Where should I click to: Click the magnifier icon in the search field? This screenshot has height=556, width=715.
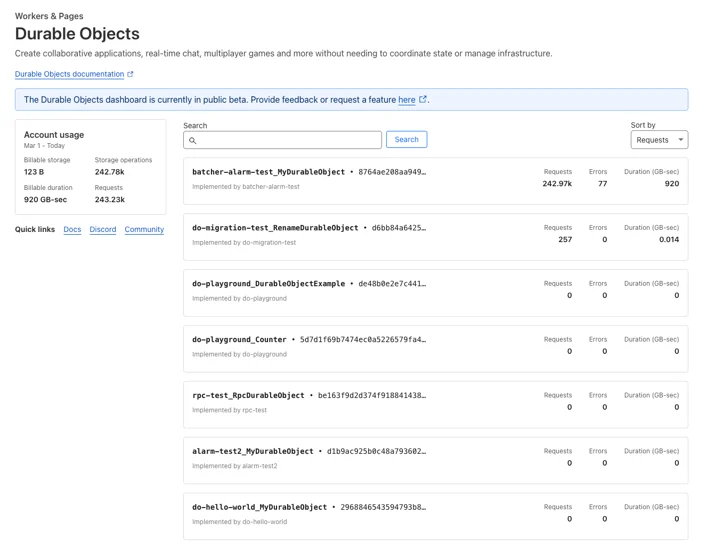pyautogui.click(x=192, y=140)
